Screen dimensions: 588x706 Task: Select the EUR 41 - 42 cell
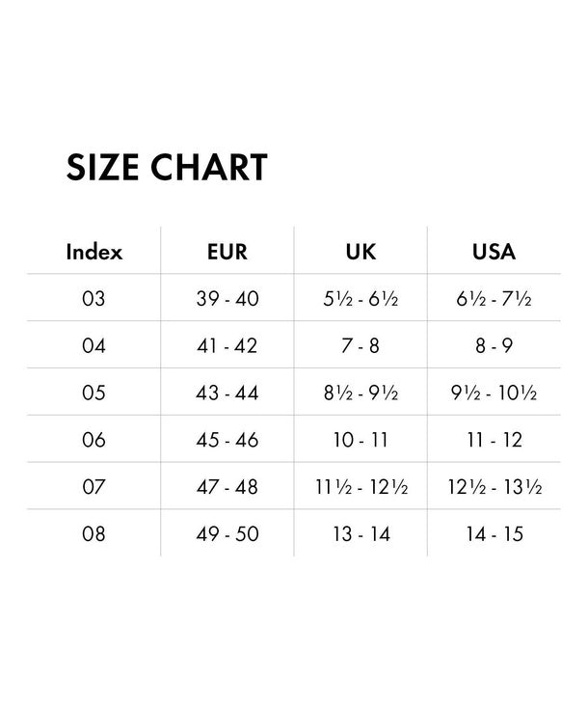point(227,345)
